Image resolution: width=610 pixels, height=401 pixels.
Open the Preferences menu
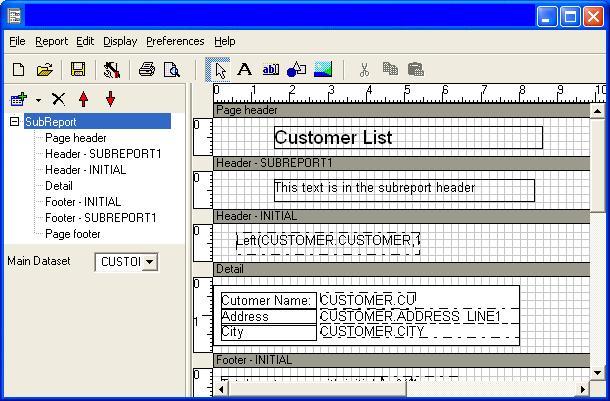175,41
